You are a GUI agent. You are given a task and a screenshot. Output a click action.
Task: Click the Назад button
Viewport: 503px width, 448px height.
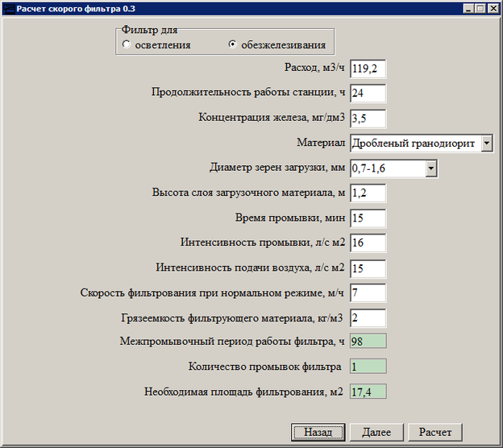tap(318, 432)
